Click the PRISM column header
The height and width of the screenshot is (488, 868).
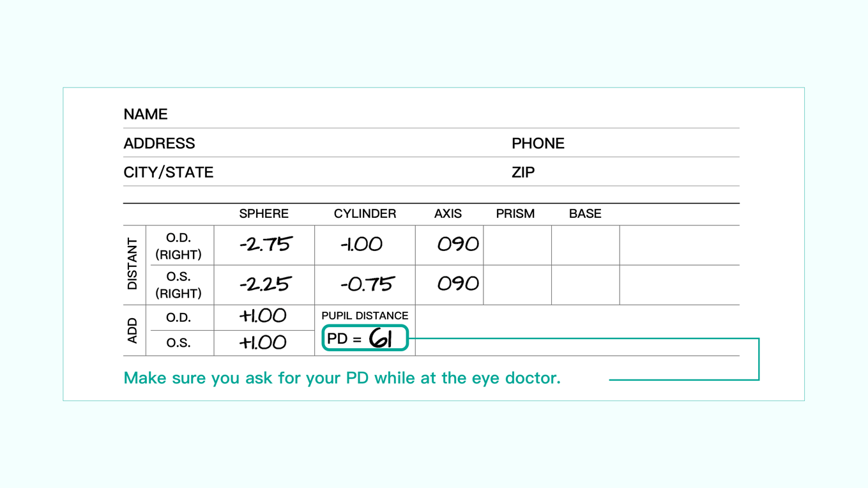coord(515,214)
